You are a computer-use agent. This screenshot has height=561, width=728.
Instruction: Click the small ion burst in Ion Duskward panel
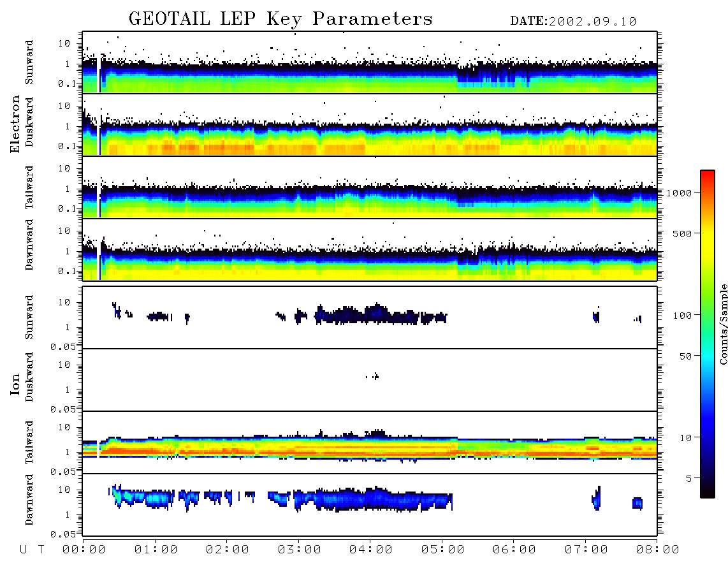[374, 376]
